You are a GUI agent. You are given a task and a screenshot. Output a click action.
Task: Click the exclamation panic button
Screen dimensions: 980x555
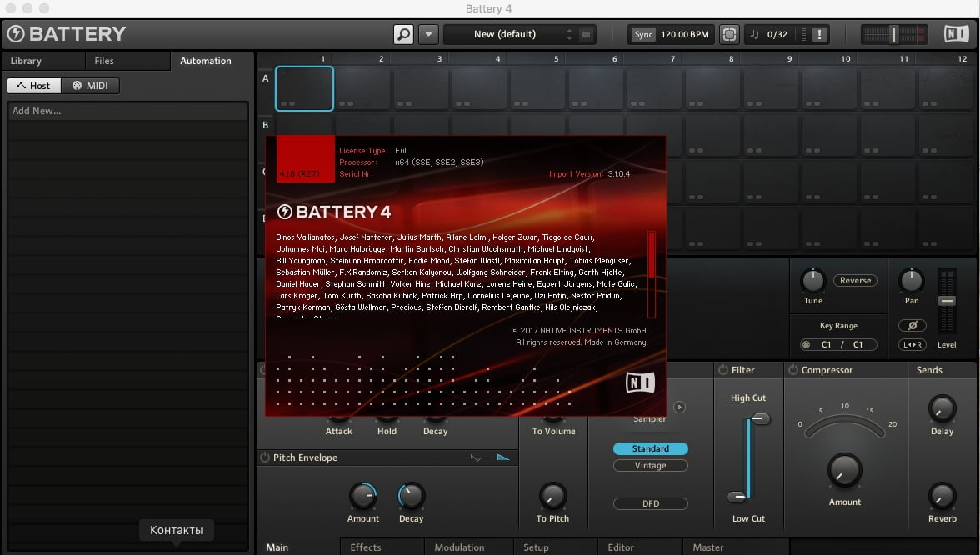[x=819, y=34]
